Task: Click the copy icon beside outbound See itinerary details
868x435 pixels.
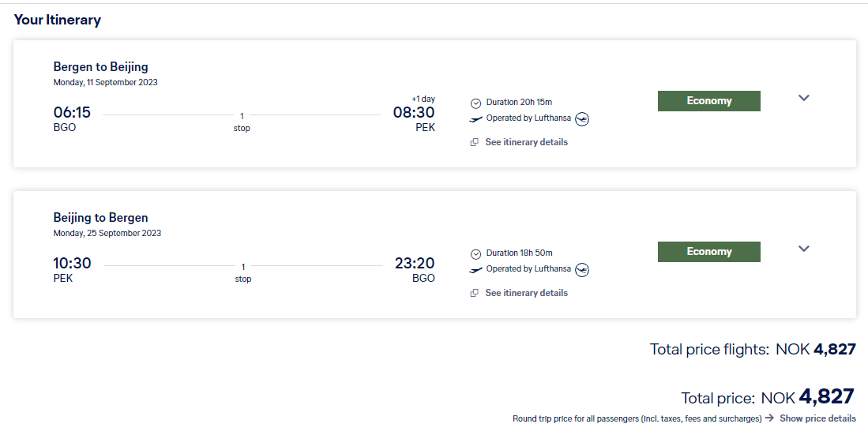Action: click(x=475, y=142)
